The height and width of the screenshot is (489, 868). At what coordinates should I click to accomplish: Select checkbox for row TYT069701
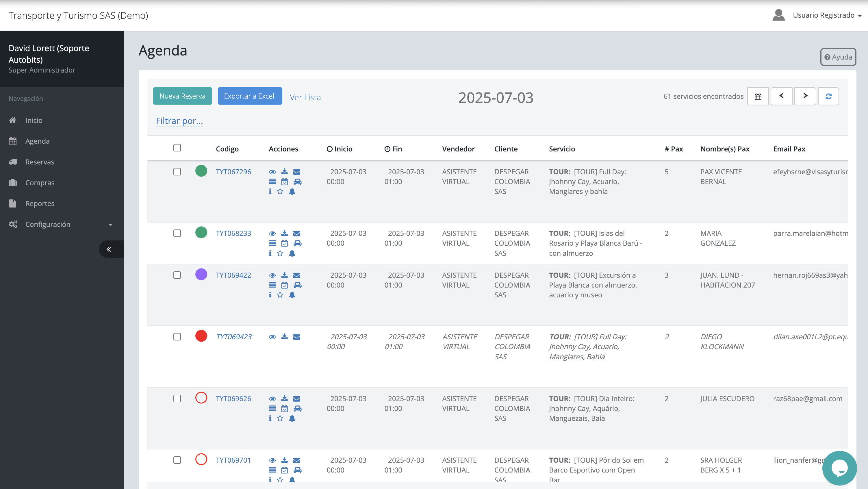177,460
